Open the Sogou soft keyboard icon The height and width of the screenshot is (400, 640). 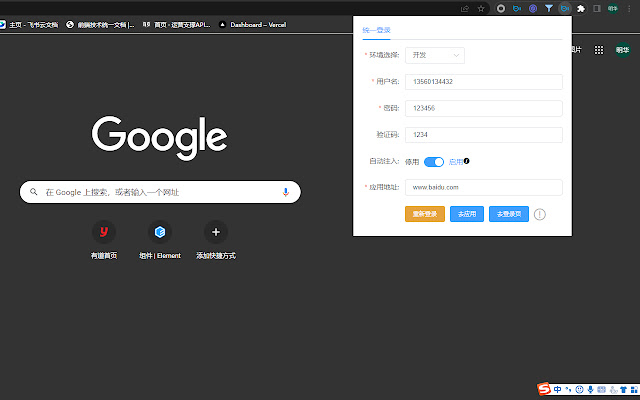point(601,389)
